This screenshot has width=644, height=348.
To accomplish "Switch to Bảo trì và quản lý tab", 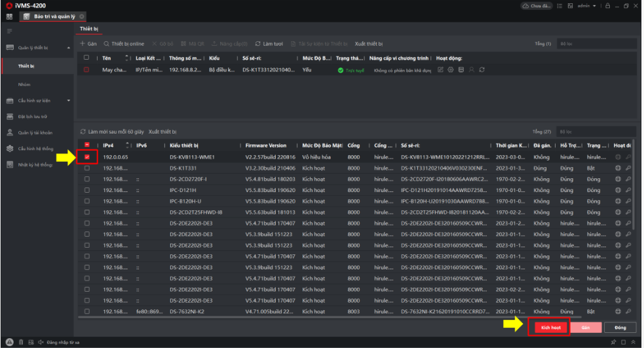I will 53,16.
